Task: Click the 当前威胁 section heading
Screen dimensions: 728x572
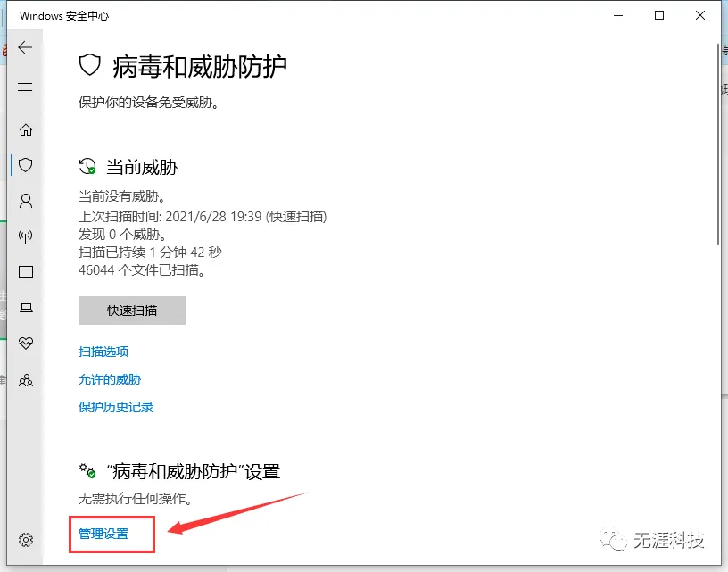Action: pos(142,167)
